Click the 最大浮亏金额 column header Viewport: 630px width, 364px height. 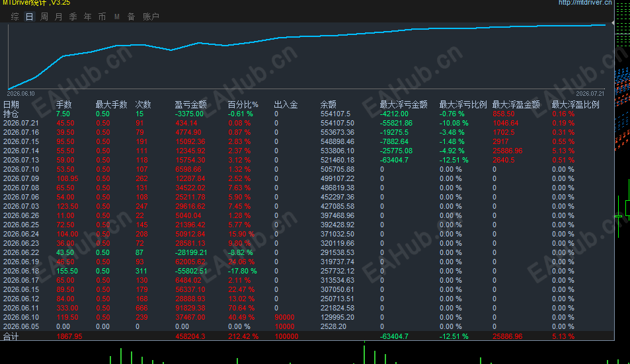[x=403, y=105]
